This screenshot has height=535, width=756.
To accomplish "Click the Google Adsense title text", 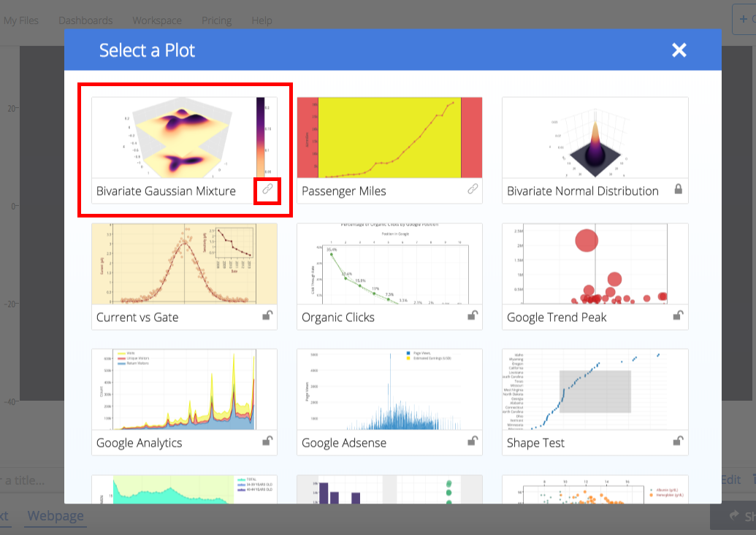I will (344, 444).
